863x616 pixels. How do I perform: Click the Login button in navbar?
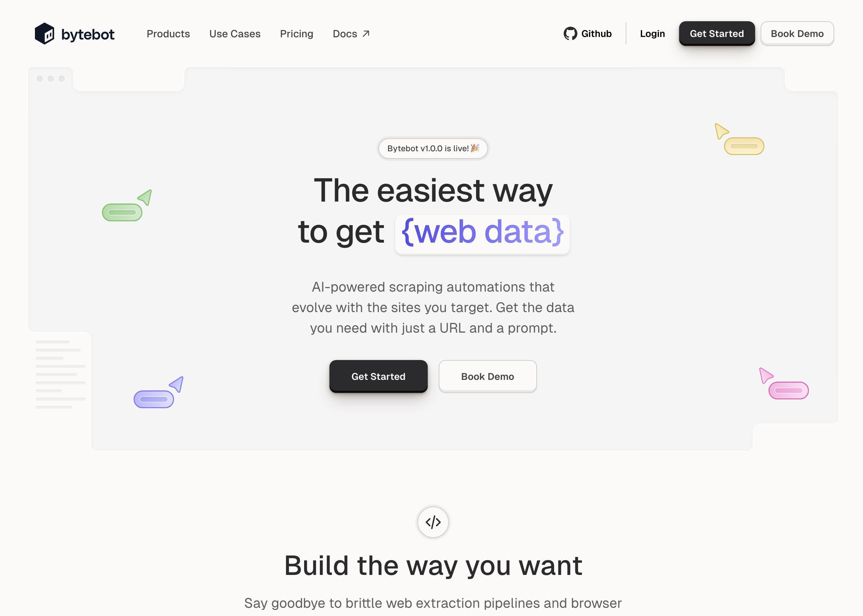click(652, 33)
